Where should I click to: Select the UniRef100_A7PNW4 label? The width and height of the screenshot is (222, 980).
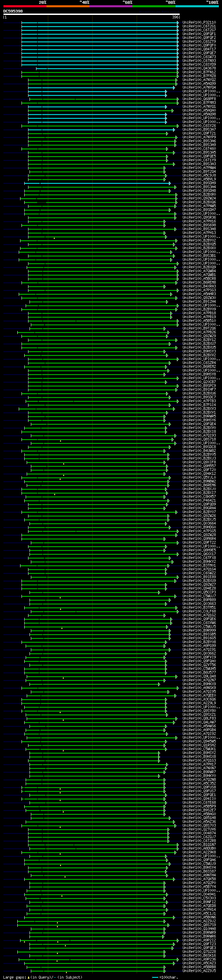tap(199, 168)
